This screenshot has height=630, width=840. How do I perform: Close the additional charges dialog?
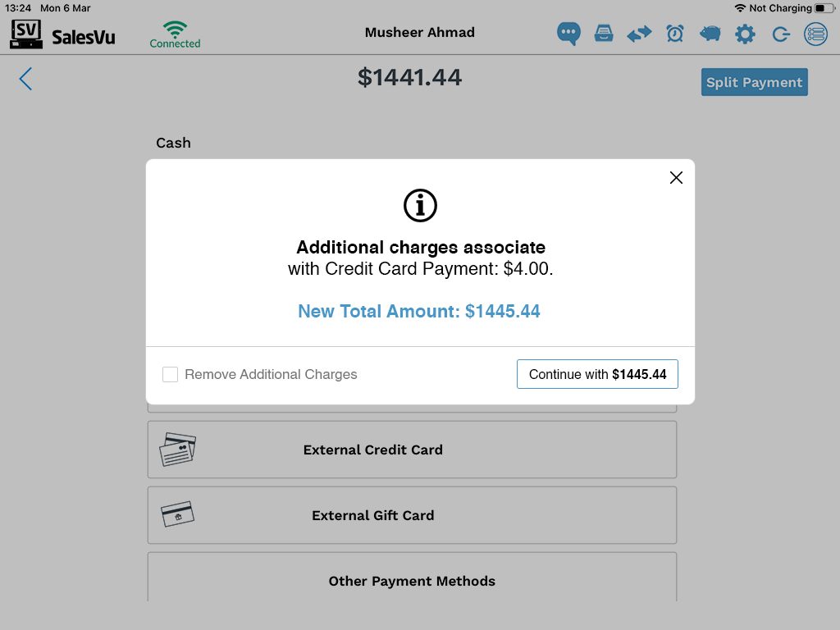676,177
